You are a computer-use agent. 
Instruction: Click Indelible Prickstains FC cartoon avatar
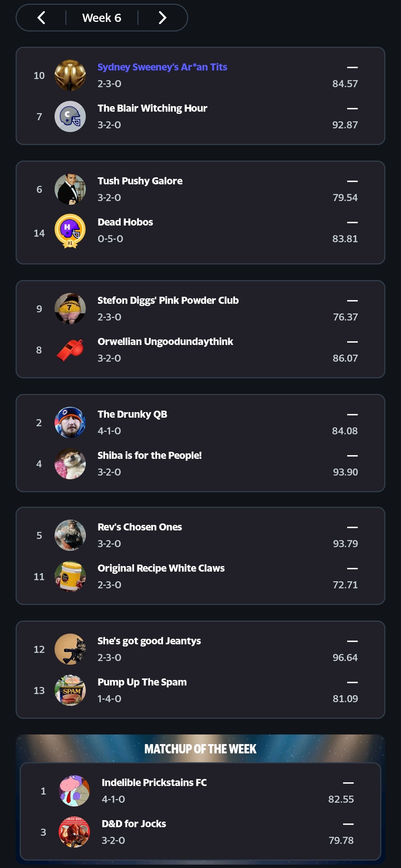coord(74,791)
